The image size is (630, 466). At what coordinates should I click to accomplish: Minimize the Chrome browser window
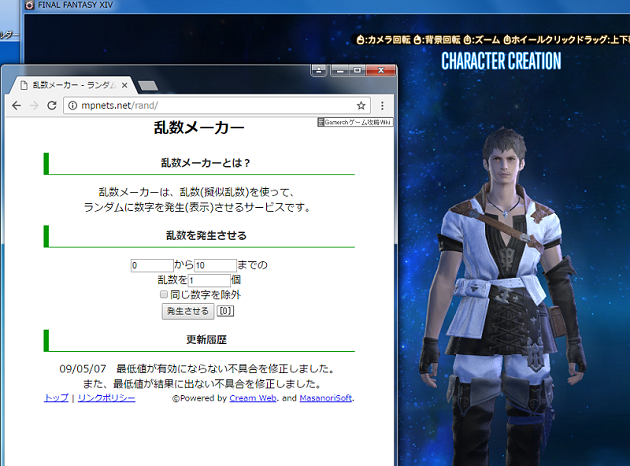pyautogui.click(x=340, y=71)
